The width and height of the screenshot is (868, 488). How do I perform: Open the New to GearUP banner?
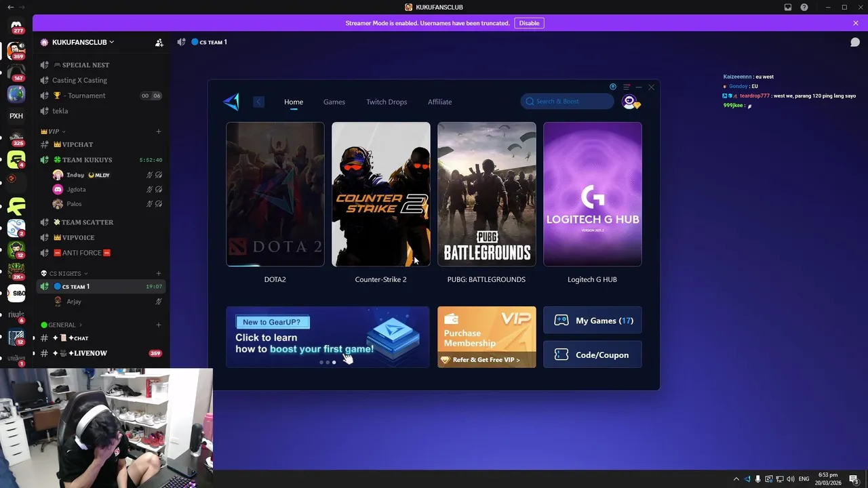pos(328,337)
